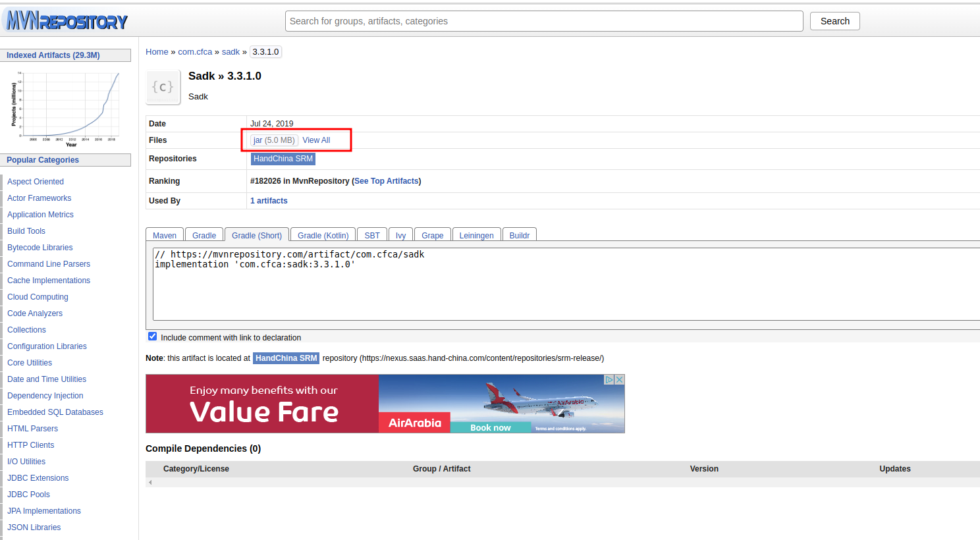Click the Category/License column header

[196, 469]
